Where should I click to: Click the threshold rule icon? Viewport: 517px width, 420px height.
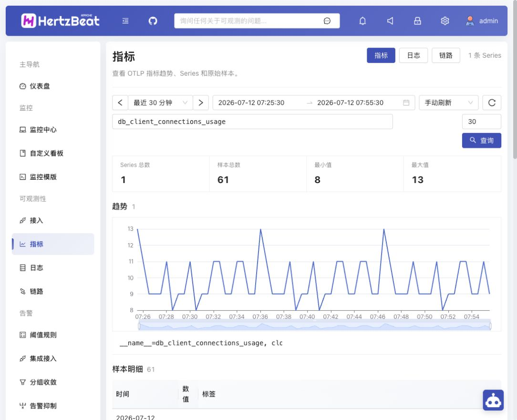pos(22,335)
